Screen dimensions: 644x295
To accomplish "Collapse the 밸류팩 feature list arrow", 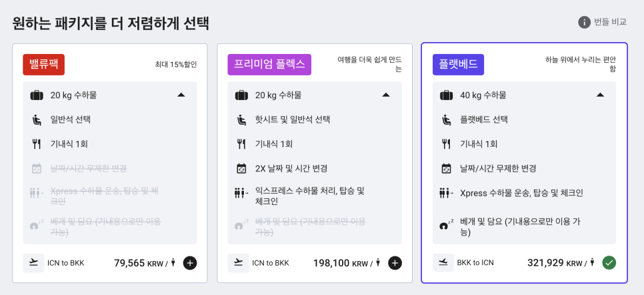I will click(181, 95).
